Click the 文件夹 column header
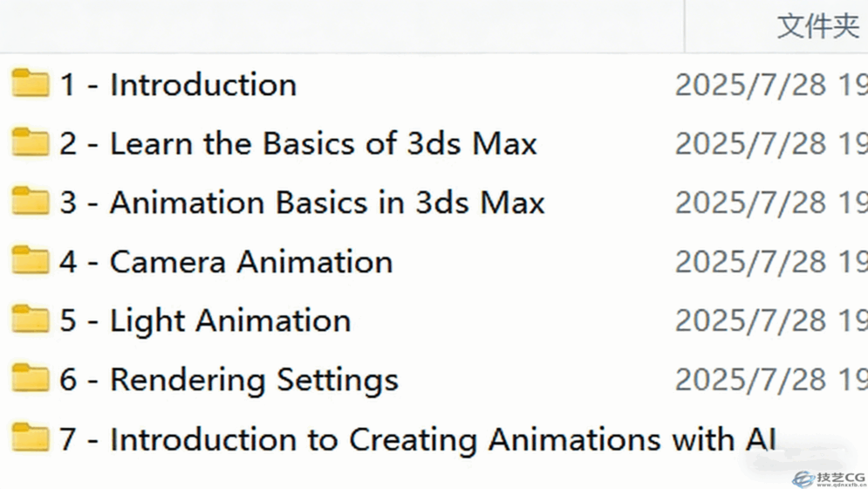868x489 pixels. [x=817, y=26]
